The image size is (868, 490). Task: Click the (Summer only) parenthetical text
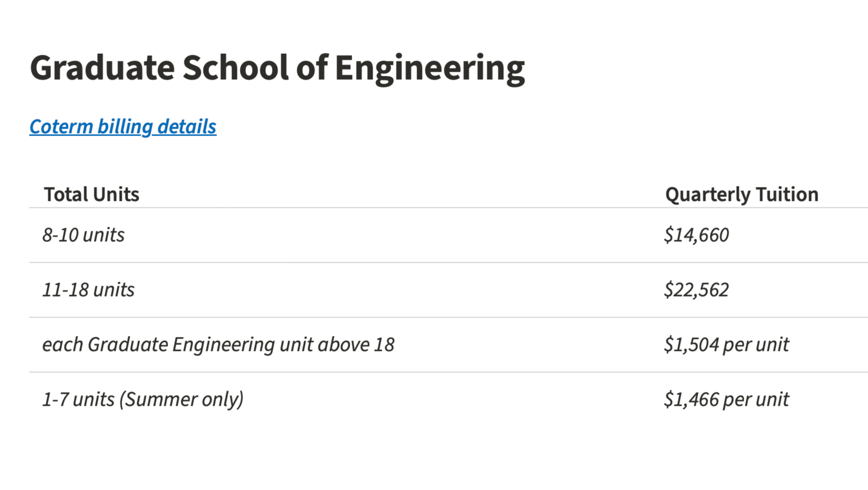(x=181, y=399)
